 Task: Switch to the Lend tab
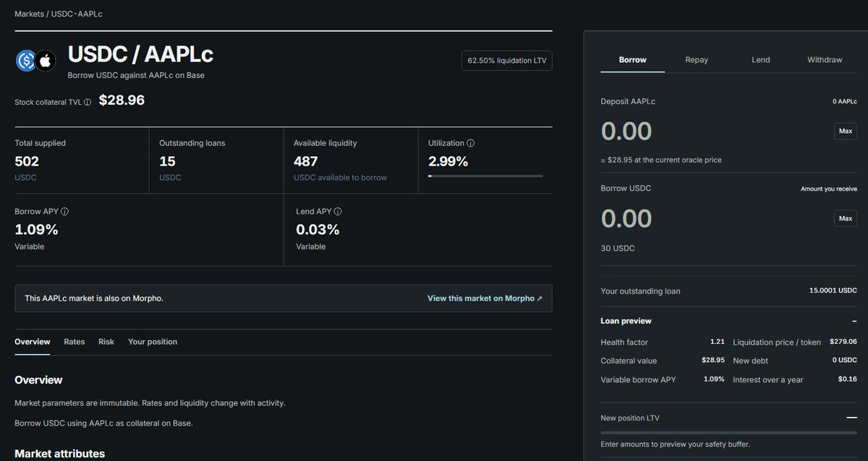click(761, 60)
